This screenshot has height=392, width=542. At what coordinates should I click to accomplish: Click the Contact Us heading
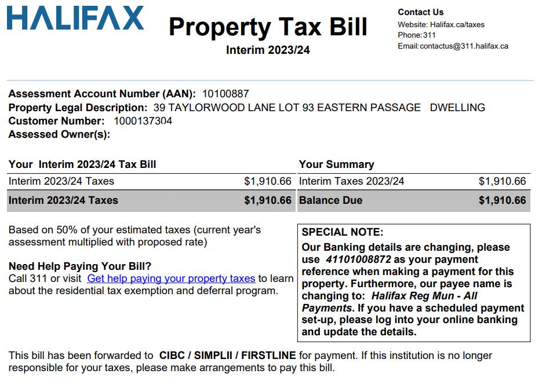click(421, 12)
